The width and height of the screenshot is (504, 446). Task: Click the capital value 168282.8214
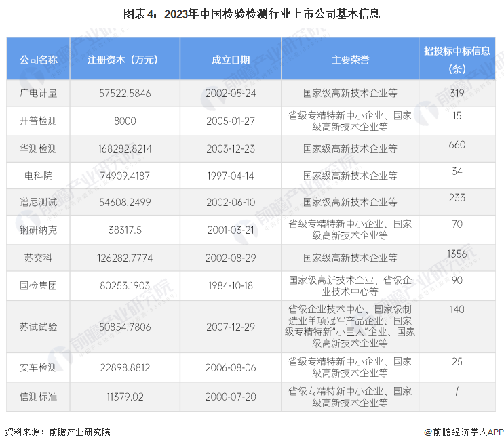pyautogui.click(x=125, y=148)
